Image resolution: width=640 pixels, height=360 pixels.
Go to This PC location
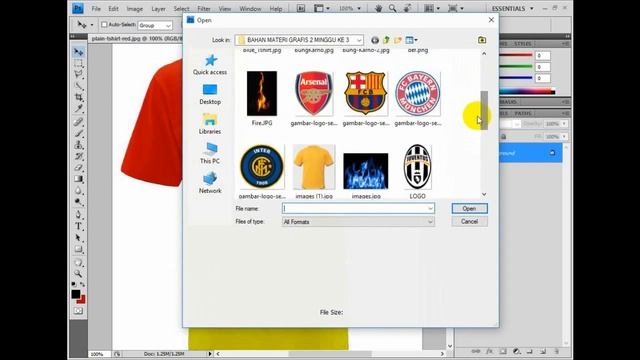tap(210, 153)
